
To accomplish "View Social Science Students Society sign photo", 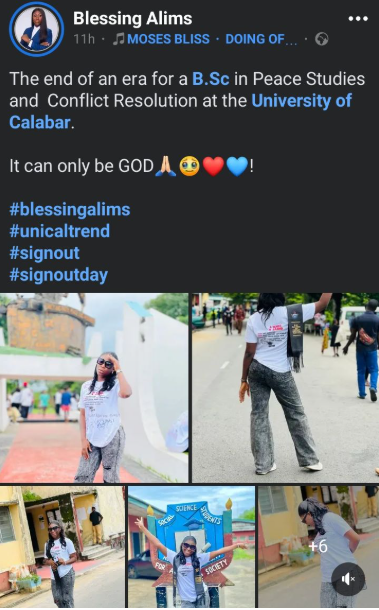I will 191,547.
